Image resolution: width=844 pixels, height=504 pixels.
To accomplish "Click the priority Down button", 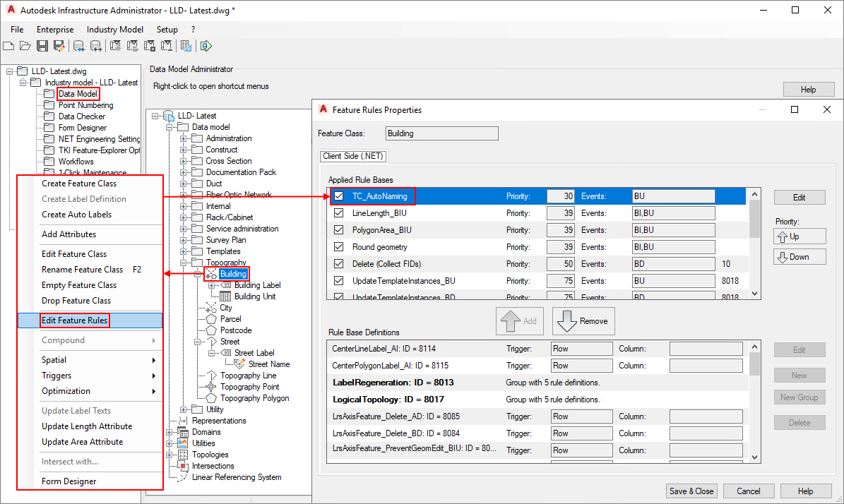I will coord(800,257).
